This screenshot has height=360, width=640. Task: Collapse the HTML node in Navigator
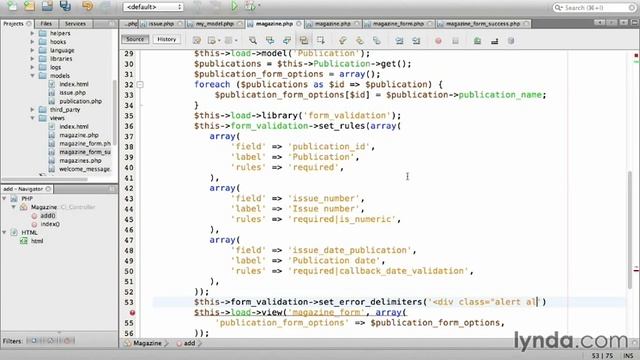[4, 232]
